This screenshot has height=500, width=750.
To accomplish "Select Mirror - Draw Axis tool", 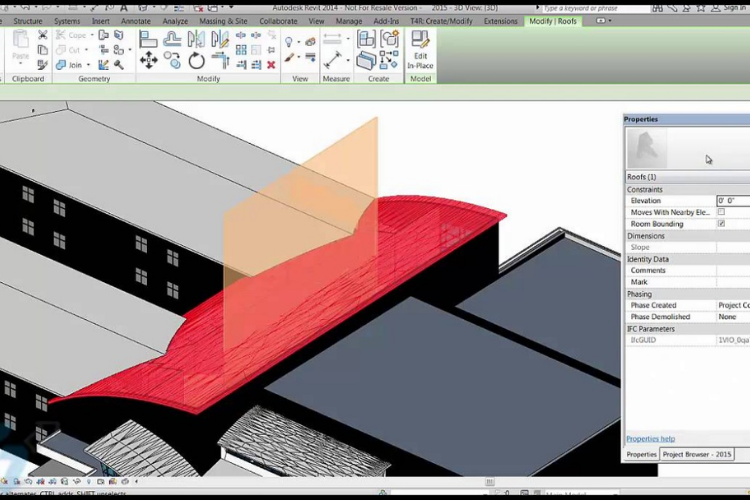I will 220,39.
